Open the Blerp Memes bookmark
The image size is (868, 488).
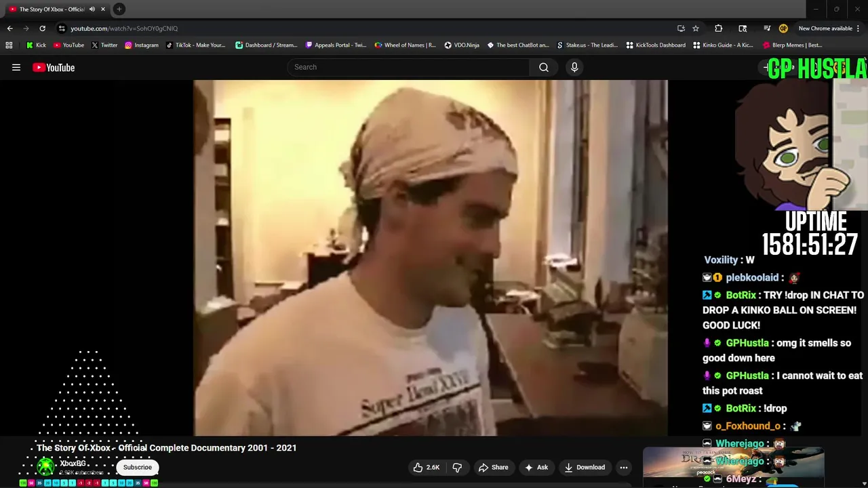point(793,45)
